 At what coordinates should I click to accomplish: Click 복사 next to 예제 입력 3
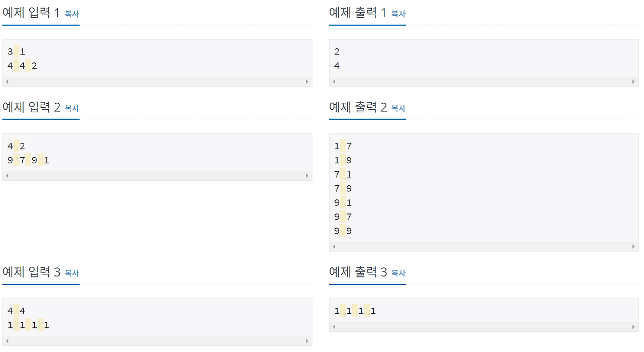[x=72, y=273]
